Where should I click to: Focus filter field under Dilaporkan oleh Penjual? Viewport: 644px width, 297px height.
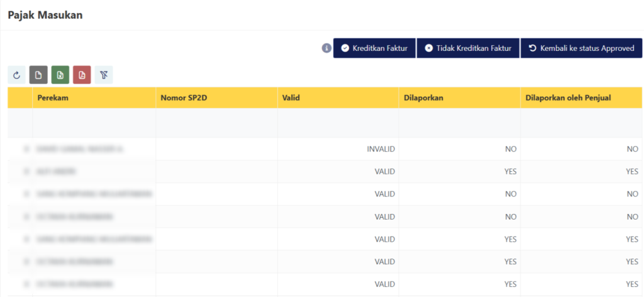click(581, 123)
